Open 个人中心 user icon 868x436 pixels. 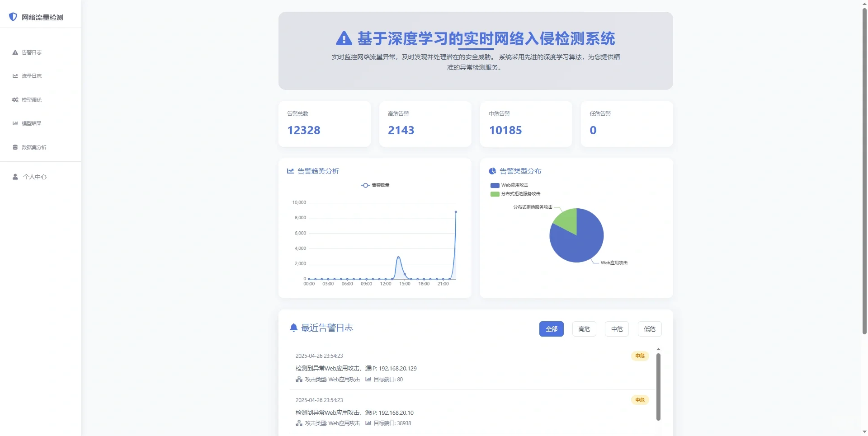(x=15, y=177)
